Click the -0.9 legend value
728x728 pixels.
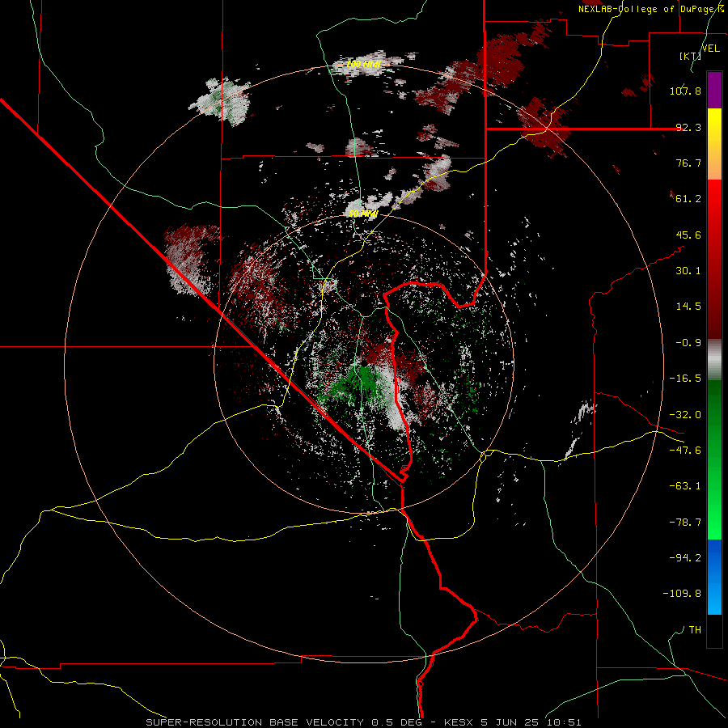click(688, 343)
